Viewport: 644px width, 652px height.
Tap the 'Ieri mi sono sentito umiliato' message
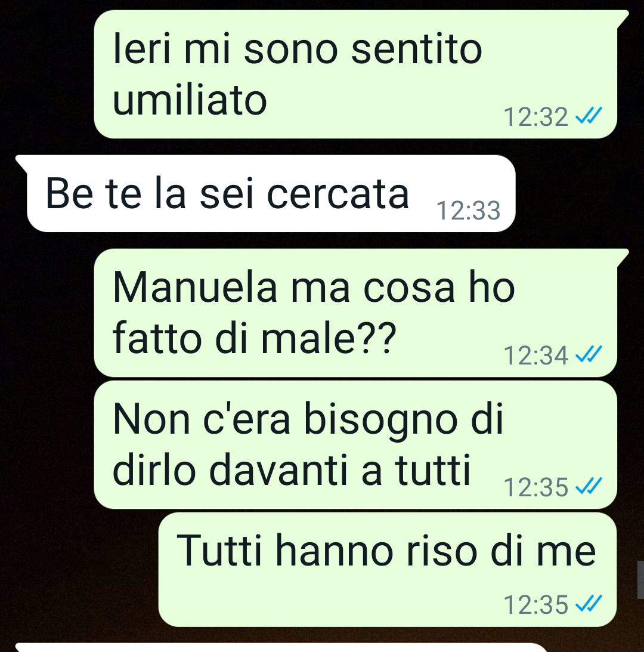[x=355, y=74]
